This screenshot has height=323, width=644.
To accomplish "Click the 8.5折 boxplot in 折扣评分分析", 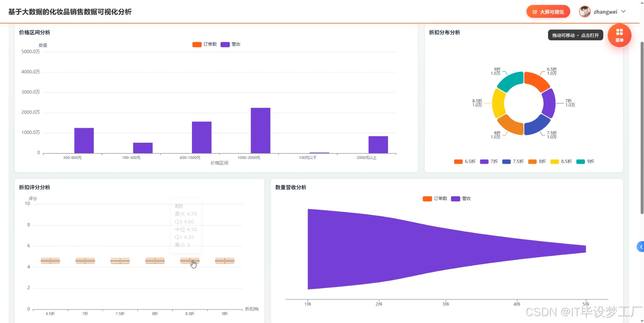I will pos(190,260).
